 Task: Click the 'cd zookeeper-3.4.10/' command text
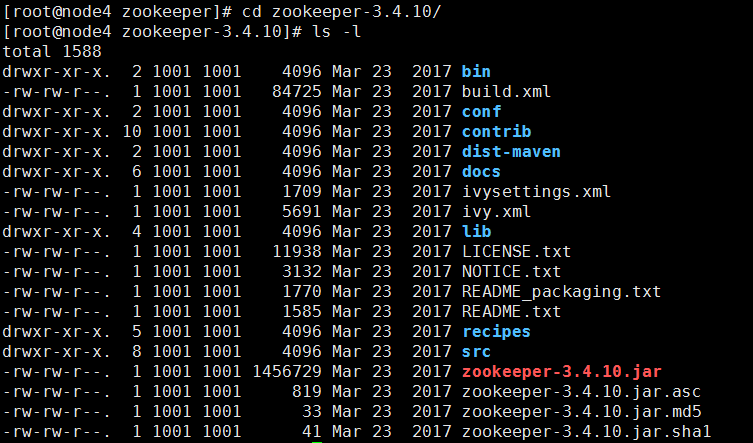coord(341,12)
